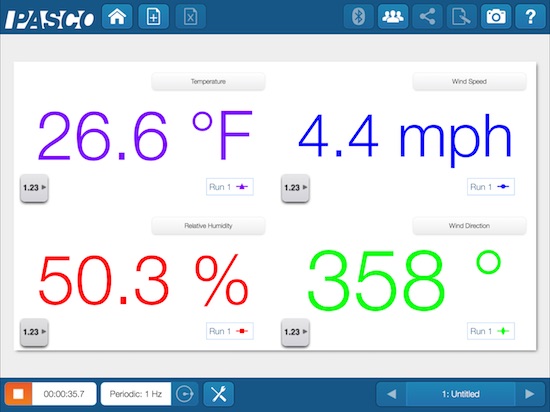Open Bluetooth sensor connection
Screen dimensions: 550x412
tap(358, 16)
